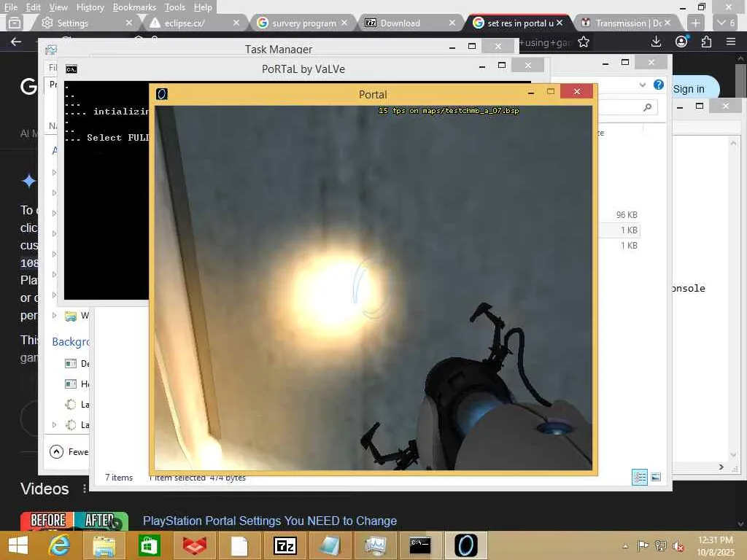Open the network tray icon
The image size is (747, 560).
661,545
